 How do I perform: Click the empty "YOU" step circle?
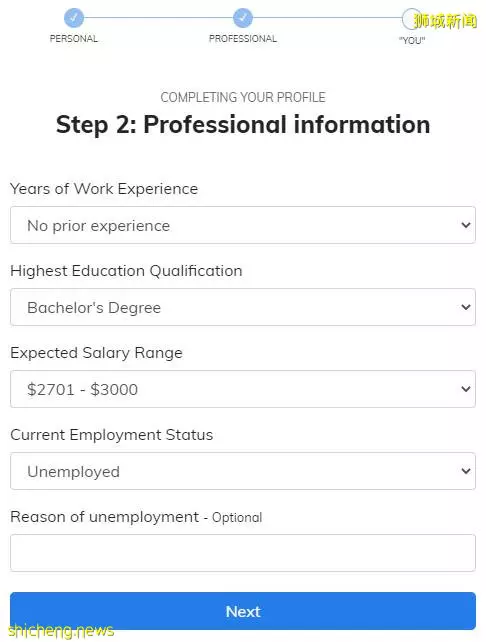[x=411, y=18]
